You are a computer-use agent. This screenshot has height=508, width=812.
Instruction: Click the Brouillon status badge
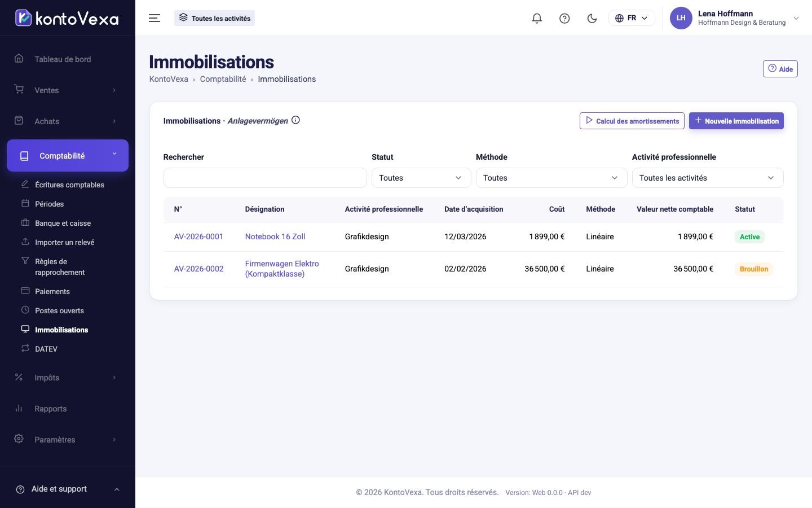tap(754, 269)
